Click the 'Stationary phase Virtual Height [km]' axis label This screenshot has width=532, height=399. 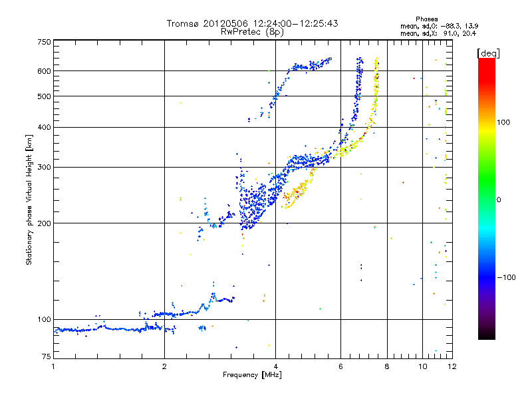[29, 199]
